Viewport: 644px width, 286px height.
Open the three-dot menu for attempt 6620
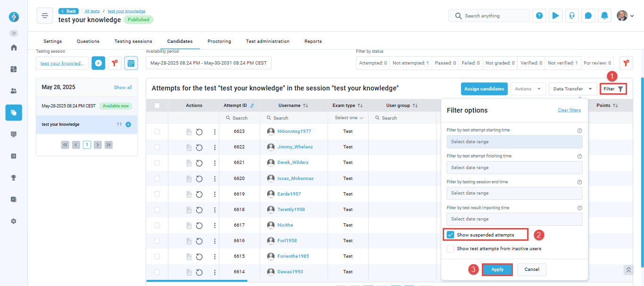pyautogui.click(x=215, y=179)
